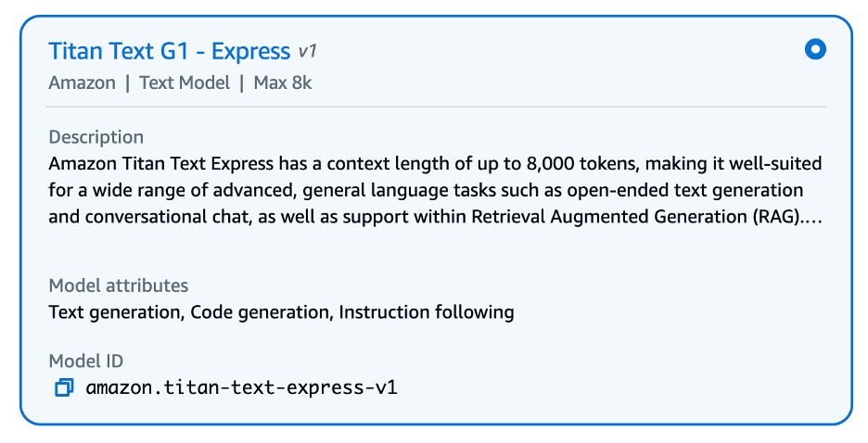Click the Text Model label

[185, 82]
